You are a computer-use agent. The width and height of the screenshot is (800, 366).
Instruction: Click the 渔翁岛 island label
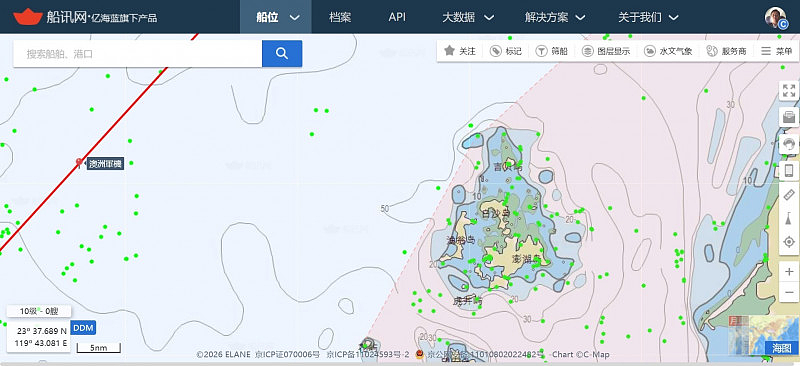pos(460,239)
